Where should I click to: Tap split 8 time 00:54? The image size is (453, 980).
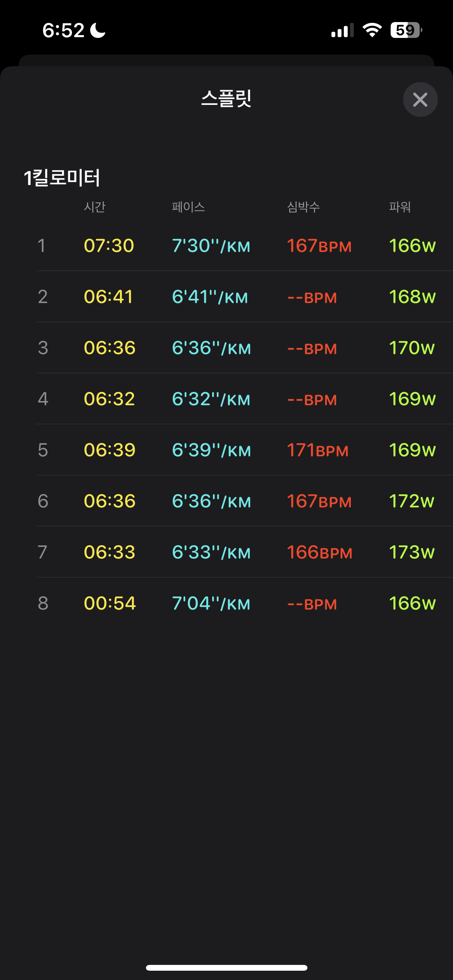tap(110, 603)
